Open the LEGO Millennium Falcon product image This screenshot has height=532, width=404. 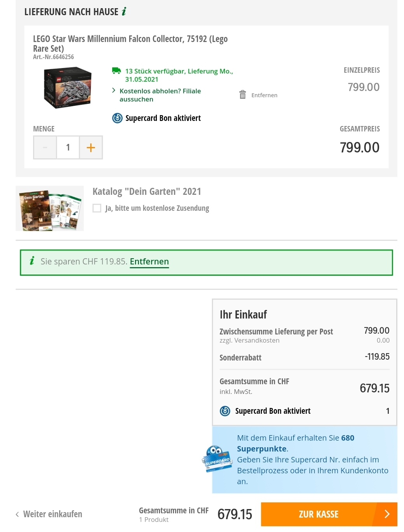[68, 88]
